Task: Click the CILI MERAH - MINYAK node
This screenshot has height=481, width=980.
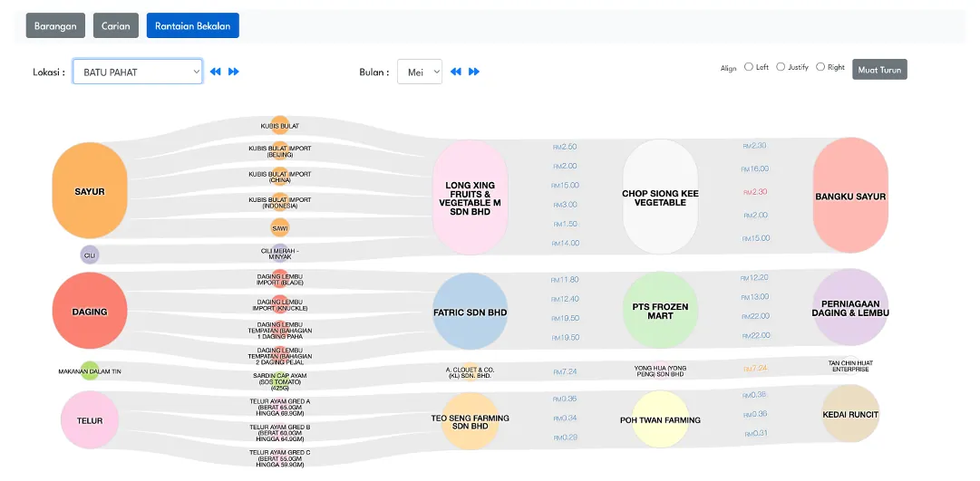Action: pyautogui.click(x=280, y=254)
